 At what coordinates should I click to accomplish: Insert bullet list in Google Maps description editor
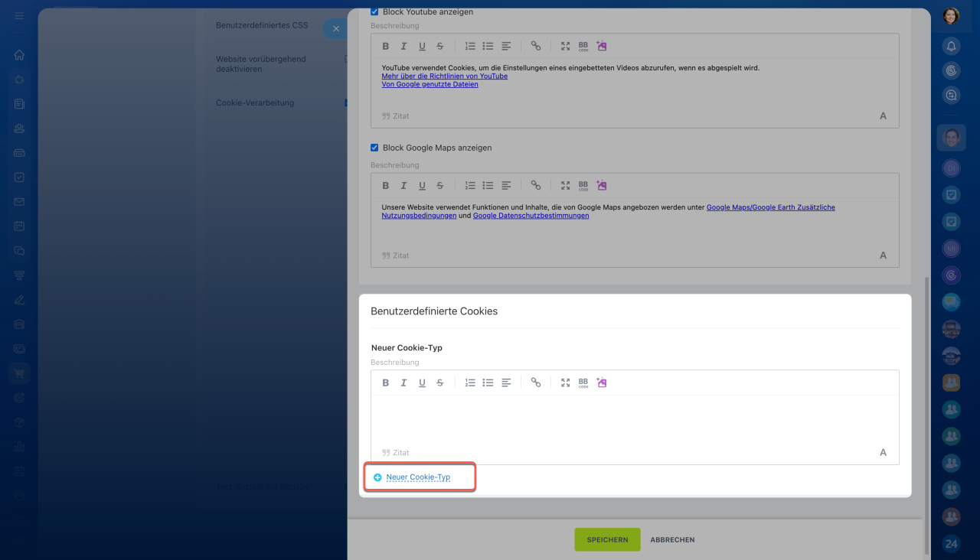pos(488,185)
